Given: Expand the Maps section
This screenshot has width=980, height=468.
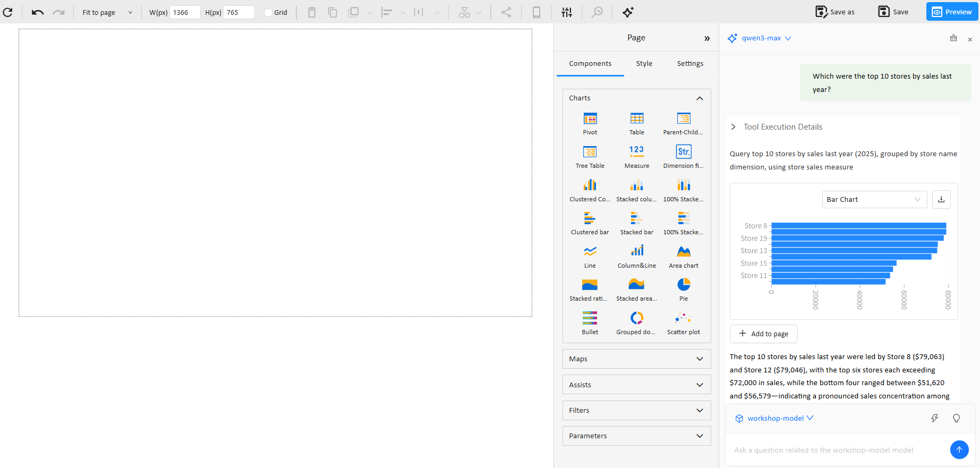Looking at the screenshot, I should (x=636, y=359).
